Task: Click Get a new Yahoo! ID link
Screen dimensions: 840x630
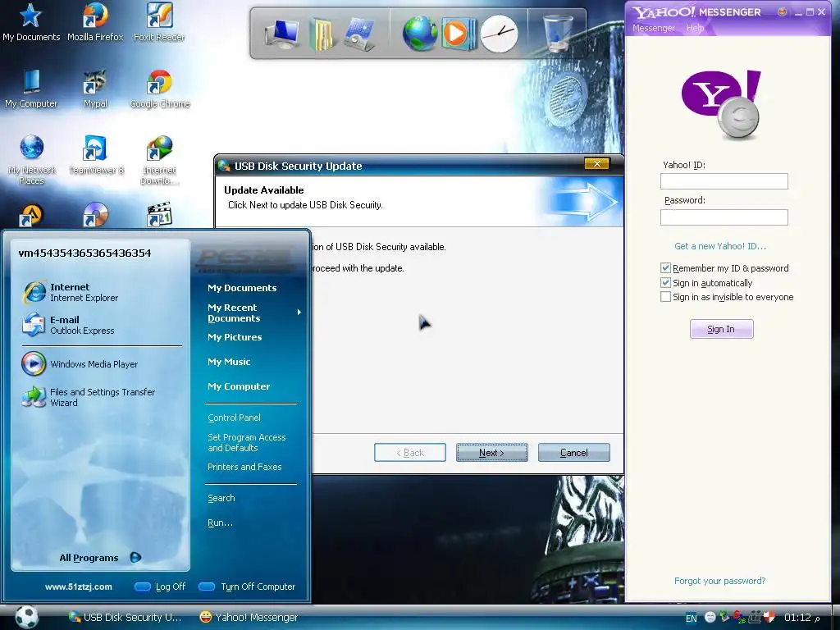Action: tap(720, 246)
